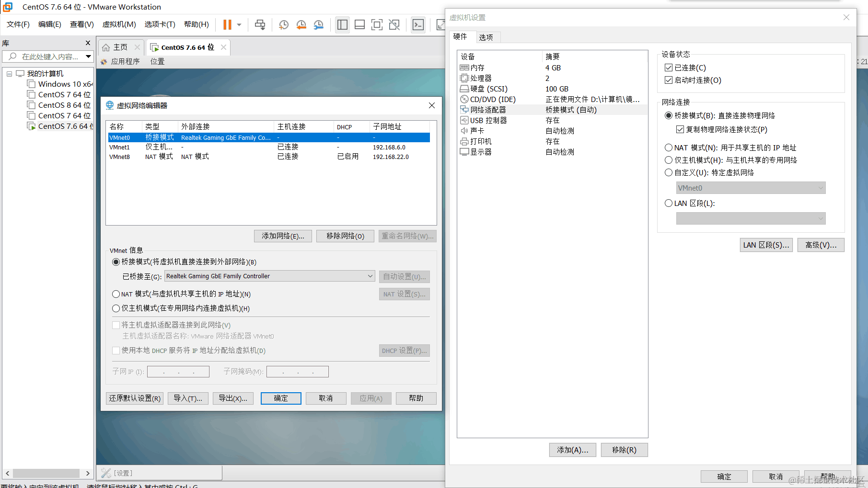Open library search dropdown arrow
This screenshot has height=488, width=868.
click(88, 57)
